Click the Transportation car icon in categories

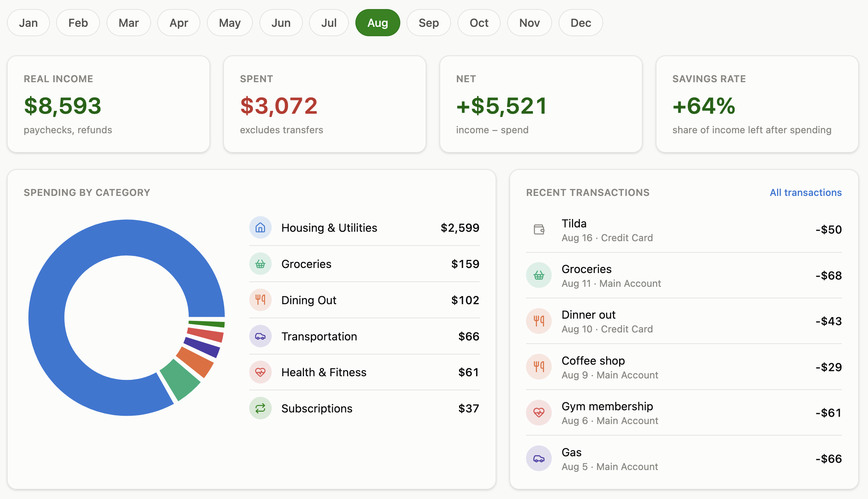pos(260,336)
